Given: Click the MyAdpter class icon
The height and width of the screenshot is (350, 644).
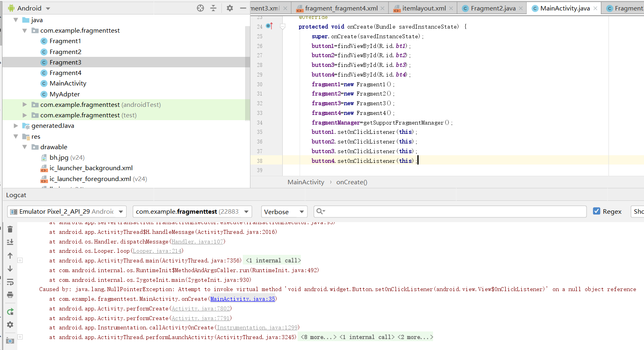Looking at the screenshot, I should (x=44, y=94).
